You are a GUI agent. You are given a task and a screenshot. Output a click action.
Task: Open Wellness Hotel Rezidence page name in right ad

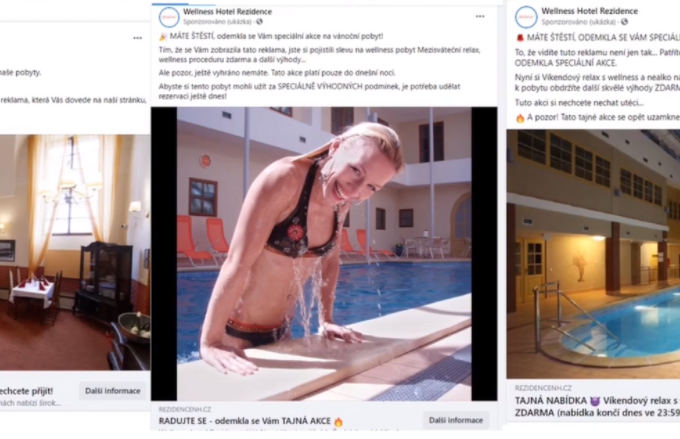point(589,11)
